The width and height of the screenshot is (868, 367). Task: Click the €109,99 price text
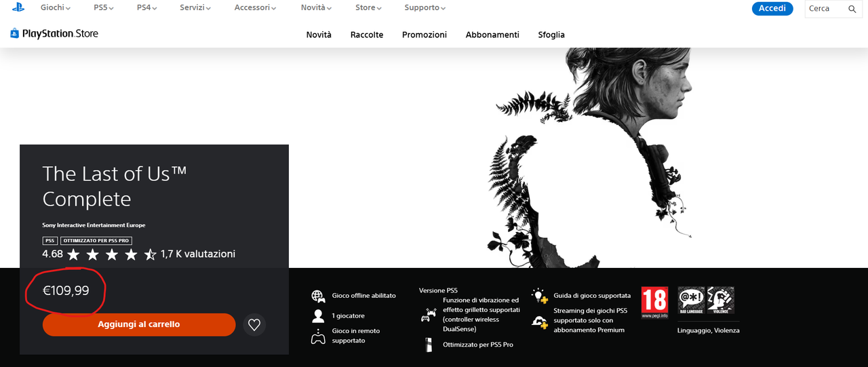(x=66, y=291)
